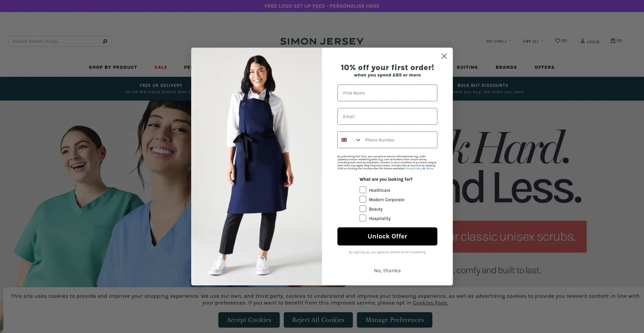
Task: Click the Simon Jersey logo
Action: click(x=322, y=41)
